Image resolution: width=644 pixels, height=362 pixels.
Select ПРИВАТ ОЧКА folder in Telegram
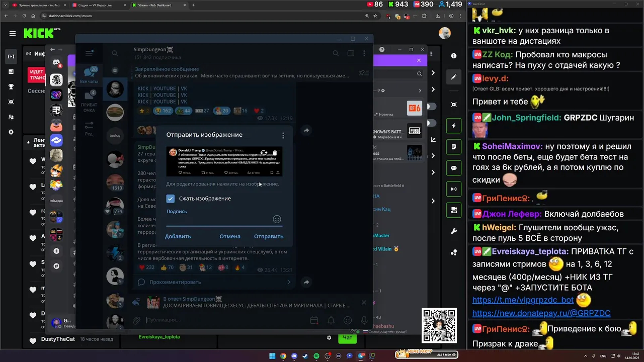(x=89, y=102)
